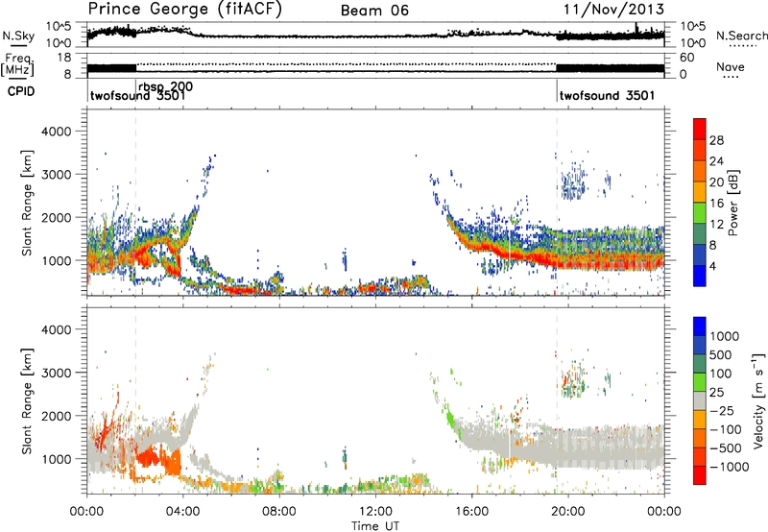Click the 'Freq. [MHz]' axis label

[17, 65]
